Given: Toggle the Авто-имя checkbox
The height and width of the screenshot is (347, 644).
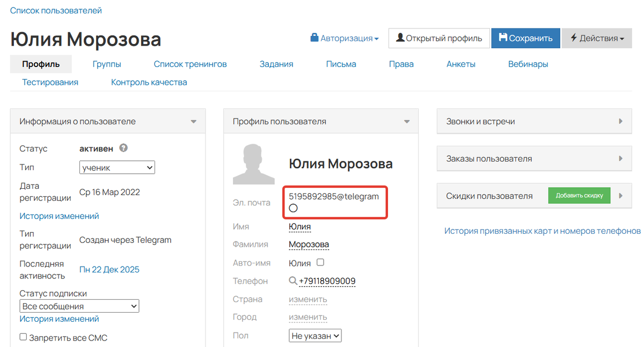Looking at the screenshot, I should pyautogui.click(x=320, y=263).
